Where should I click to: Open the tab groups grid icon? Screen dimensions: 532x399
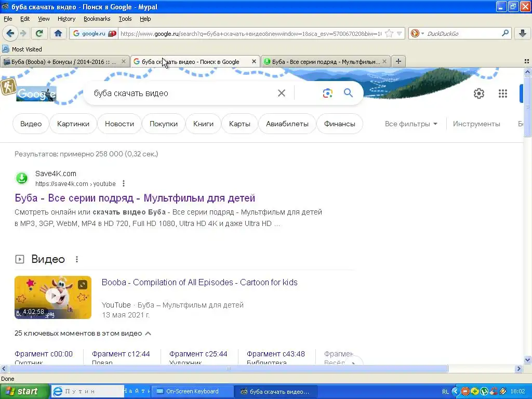click(x=527, y=61)
